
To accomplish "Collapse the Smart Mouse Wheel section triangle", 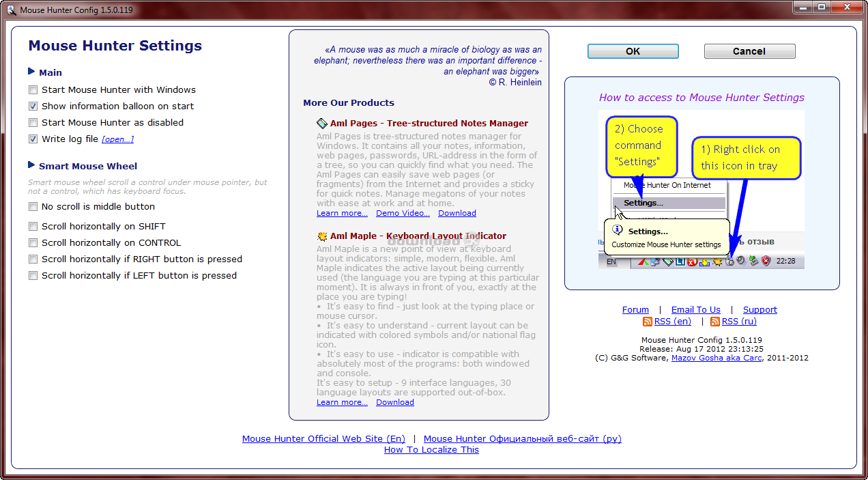I will click(x=31, y=165).
